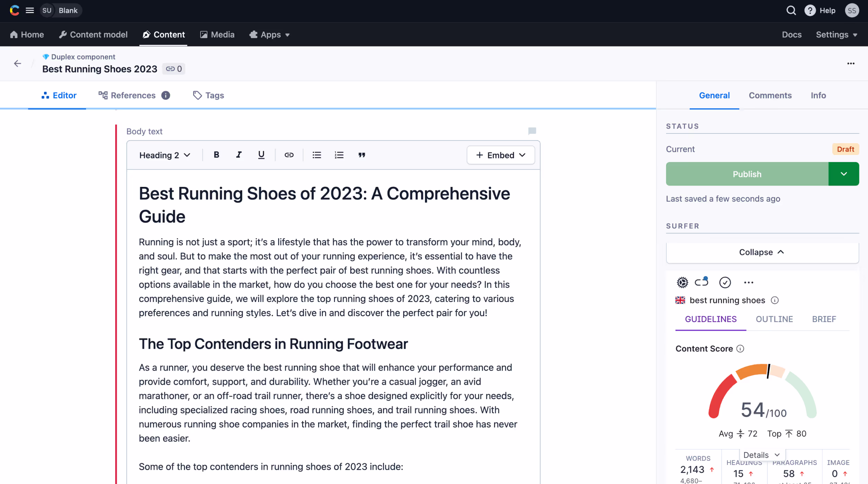
Task: Go back using the arrow icon
Action: (17, 63)
